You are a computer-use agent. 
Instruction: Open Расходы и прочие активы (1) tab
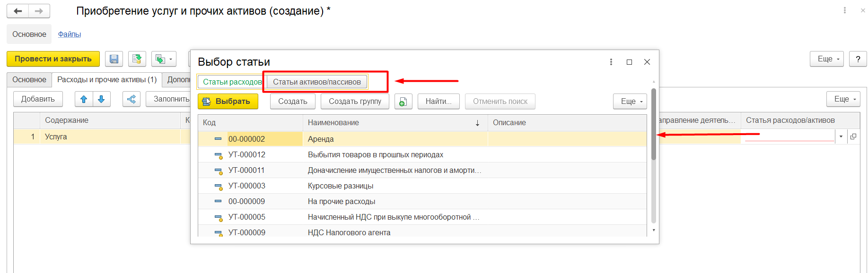click(107, 80)
